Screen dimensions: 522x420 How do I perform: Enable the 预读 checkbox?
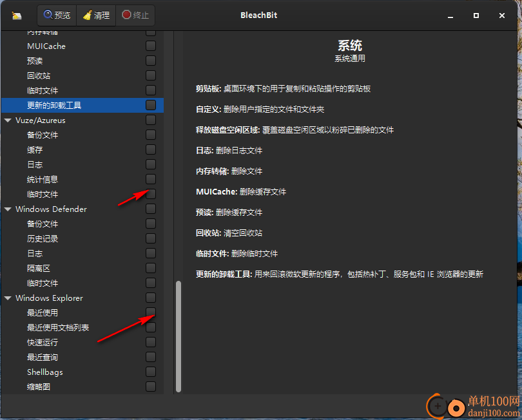click(151, 61)
